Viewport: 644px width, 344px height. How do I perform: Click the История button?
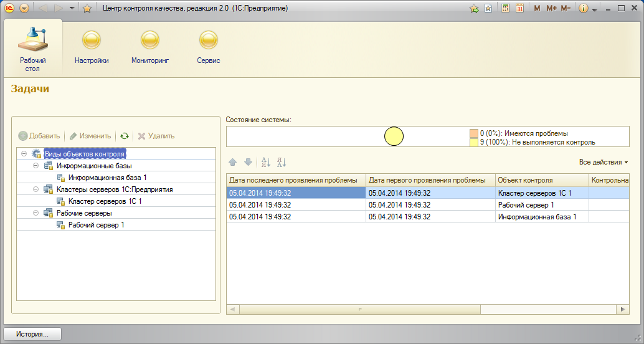33,334
